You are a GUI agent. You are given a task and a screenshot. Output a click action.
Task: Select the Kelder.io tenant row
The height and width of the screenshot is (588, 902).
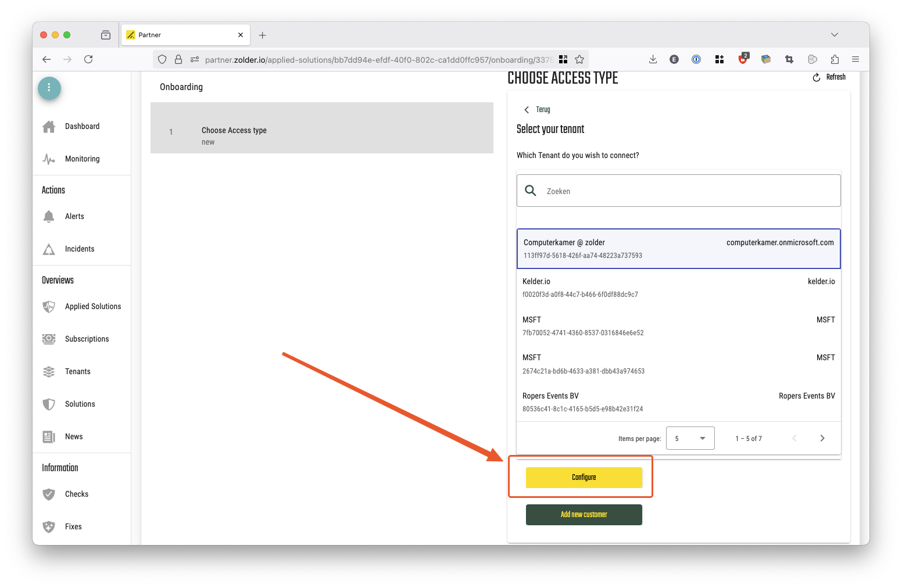[x=678, y=288]
